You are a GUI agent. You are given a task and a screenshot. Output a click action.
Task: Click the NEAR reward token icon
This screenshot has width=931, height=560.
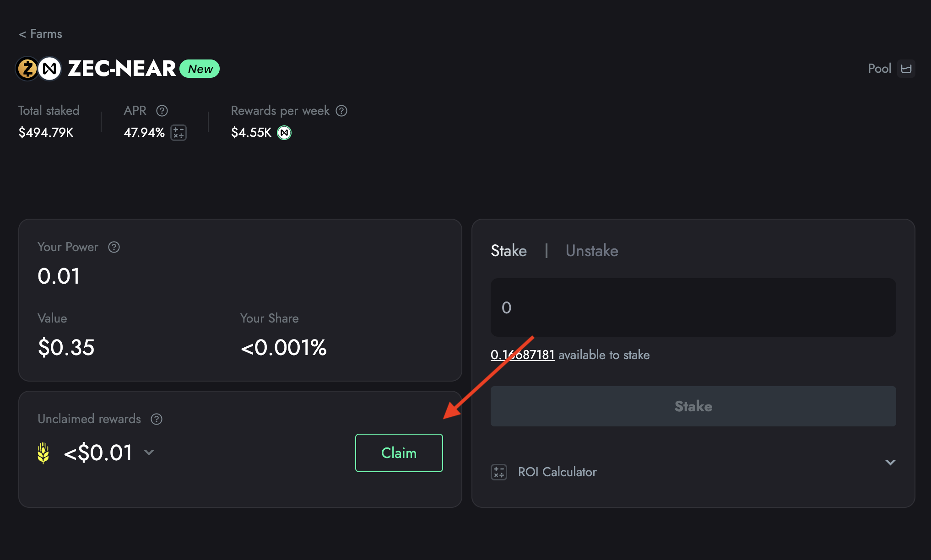284,133
